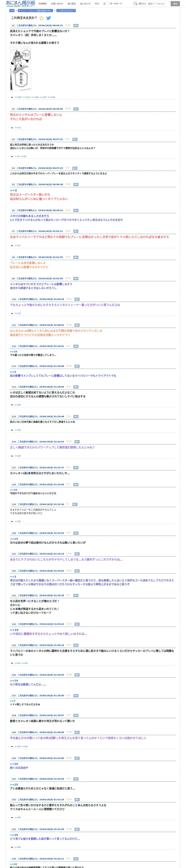Like post >>4 with its heart icon
Viewport: 186px width, 868px height.
[x=66, y=168]
